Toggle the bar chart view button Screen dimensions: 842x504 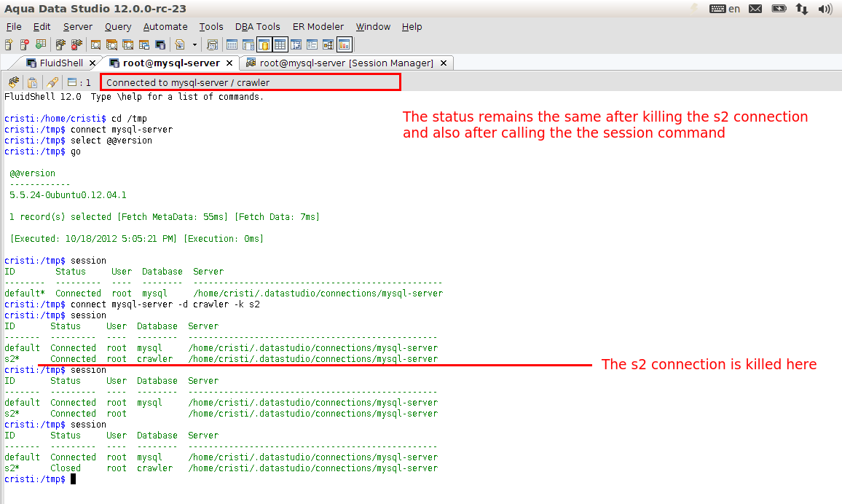(345, 44)
